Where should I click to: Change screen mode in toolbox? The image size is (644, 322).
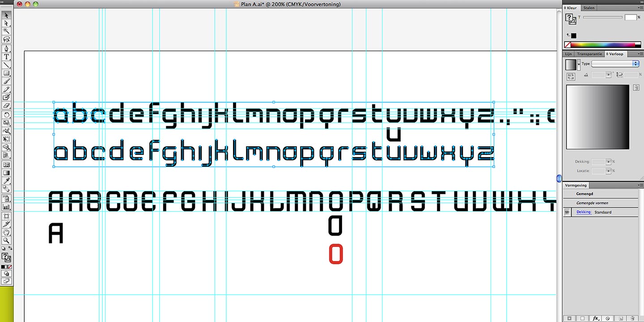(7, 280)
